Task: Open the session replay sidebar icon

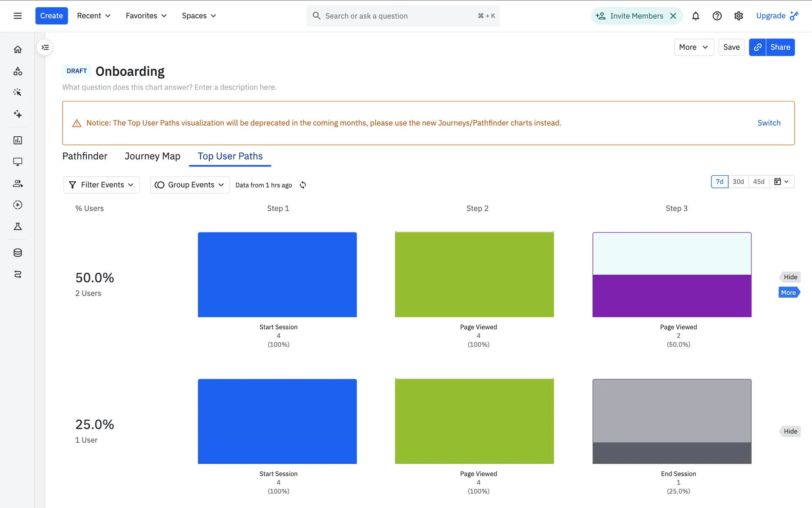Action: tap(17, 205)
